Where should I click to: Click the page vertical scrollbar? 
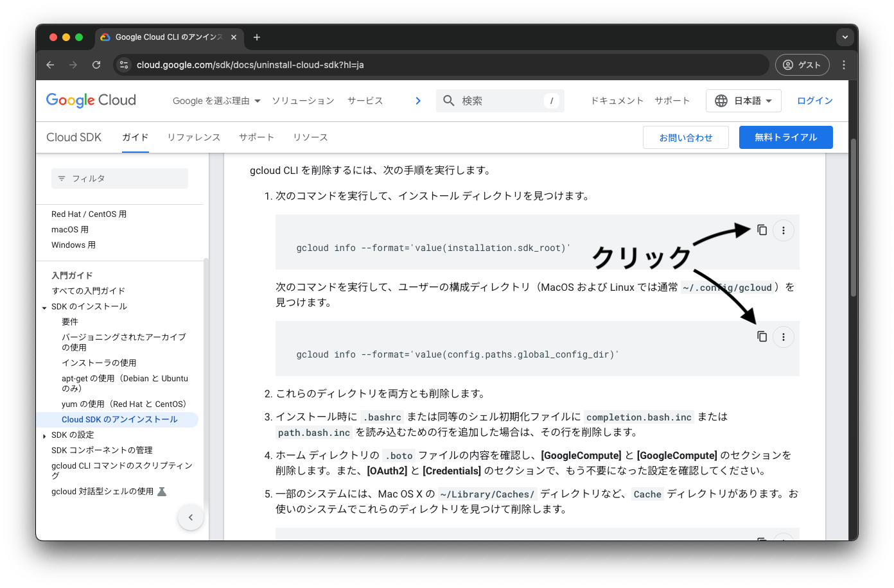(854, 218)
